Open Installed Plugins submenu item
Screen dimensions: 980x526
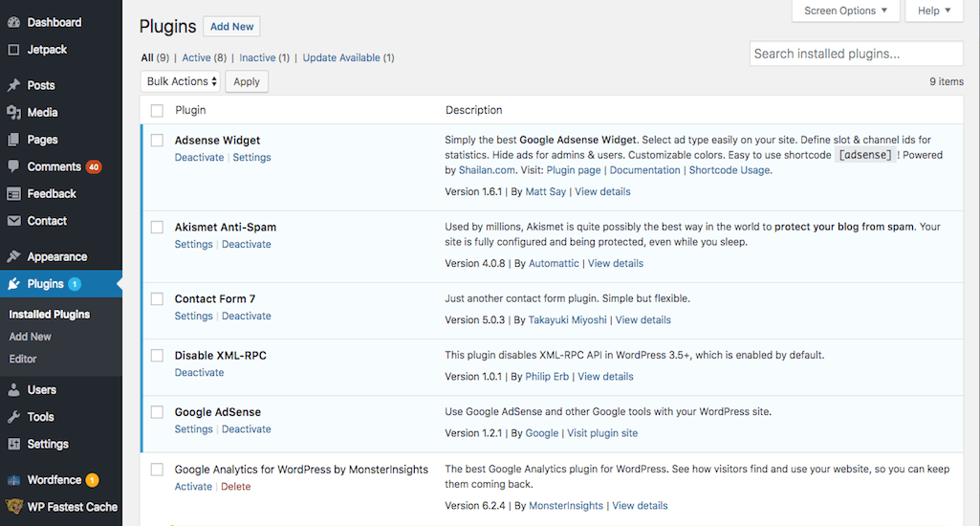pos(50,315)
